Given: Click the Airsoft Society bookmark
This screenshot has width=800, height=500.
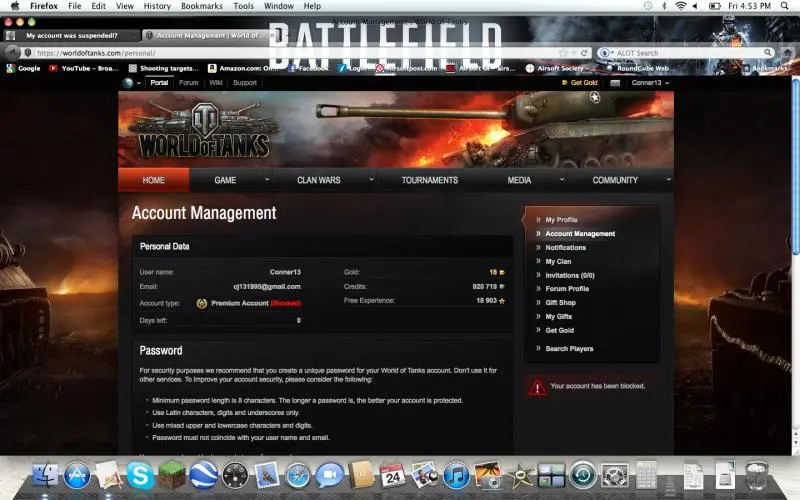Looking at the screenshot, I should coord(560,68).
